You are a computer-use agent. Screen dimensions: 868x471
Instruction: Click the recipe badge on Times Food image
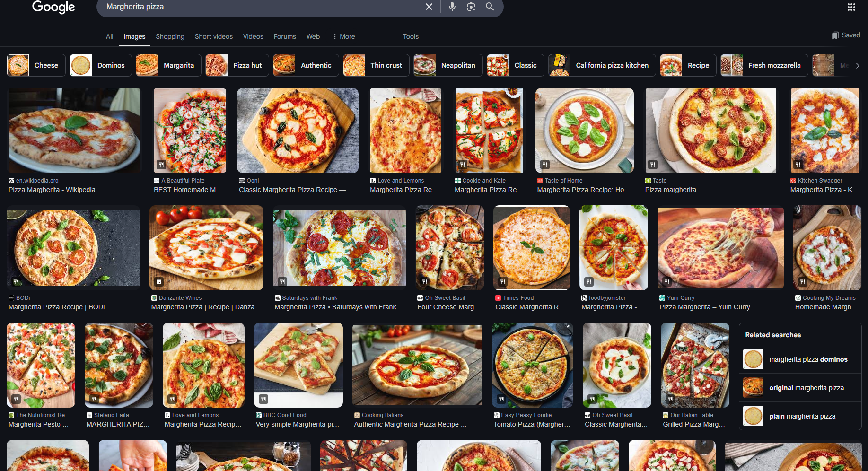click(x=503, y=282)
